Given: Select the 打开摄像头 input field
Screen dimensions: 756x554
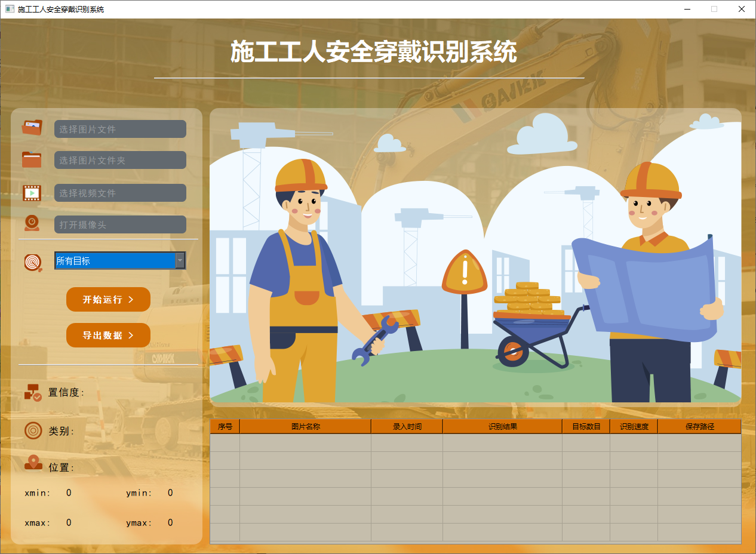Looking at the screenshot, I should coord(120,224).
